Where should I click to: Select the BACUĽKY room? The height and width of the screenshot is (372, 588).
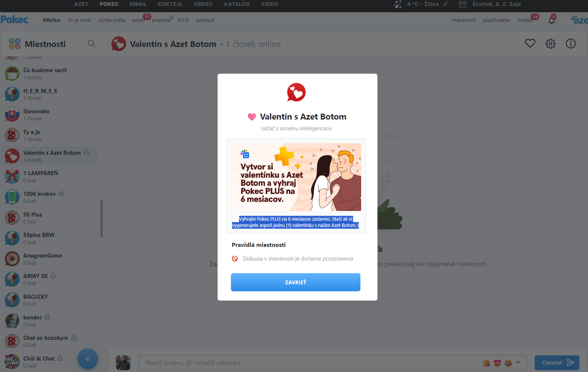point(49,300)
